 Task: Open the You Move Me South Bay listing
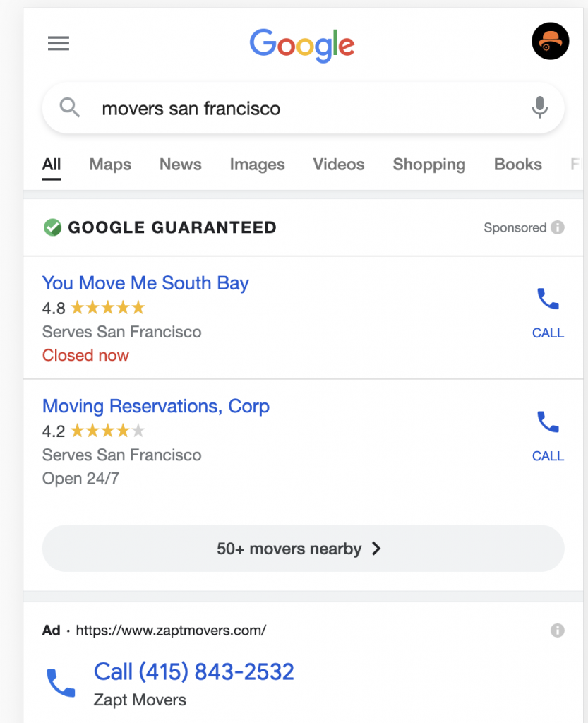click(x=145, y=282)
